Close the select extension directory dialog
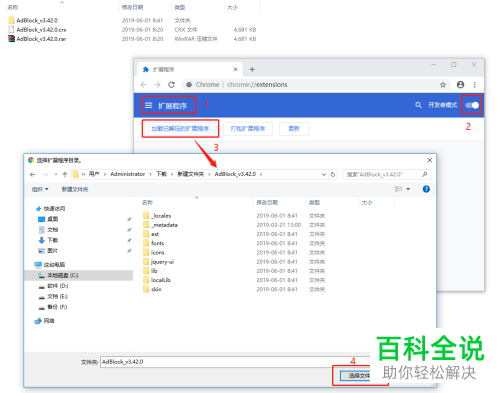Viewport: 500px width, 393px height. tap(430, 160)
